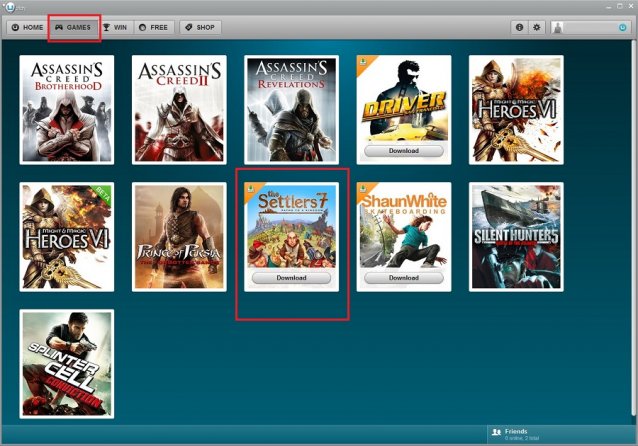
Task: Click the download badge on Shaun White cover
Action: coord(364,190)
